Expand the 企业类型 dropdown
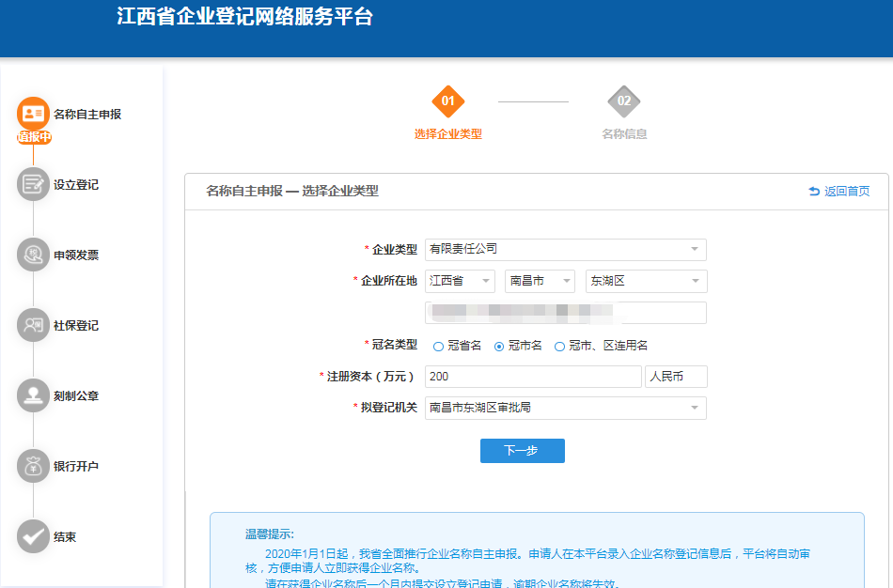 click(565, 250)
